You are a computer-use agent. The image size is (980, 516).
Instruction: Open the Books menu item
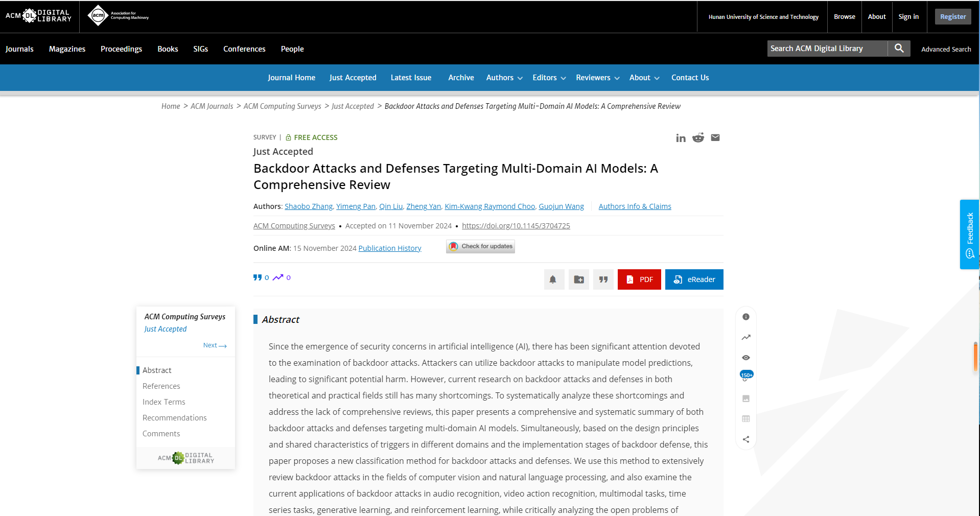tap(168, 49)
